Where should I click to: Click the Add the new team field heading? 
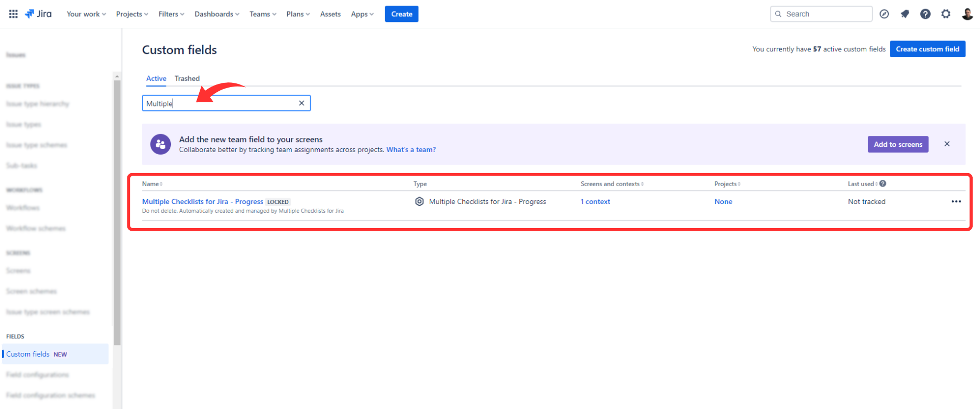tap(251, 139)
